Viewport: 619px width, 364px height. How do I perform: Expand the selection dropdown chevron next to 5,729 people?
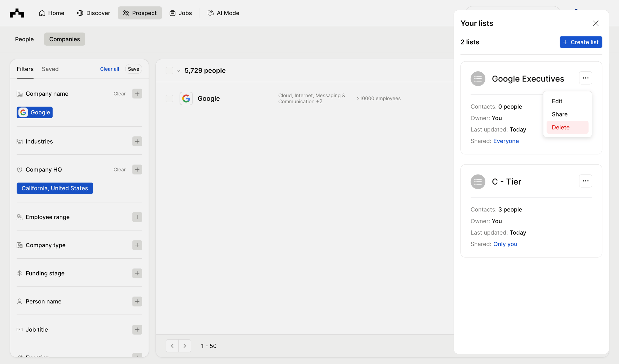pos(178,71)
